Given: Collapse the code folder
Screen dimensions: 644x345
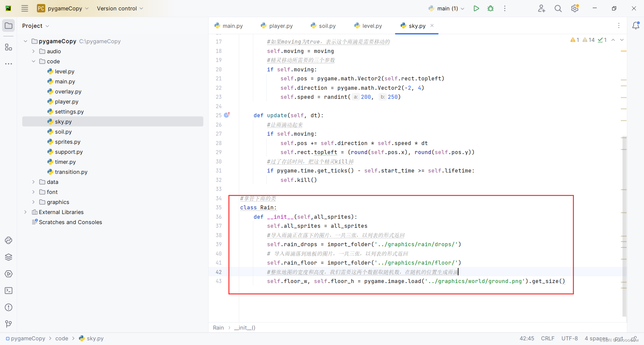Looking at the screenshot, I should (34, 61).
